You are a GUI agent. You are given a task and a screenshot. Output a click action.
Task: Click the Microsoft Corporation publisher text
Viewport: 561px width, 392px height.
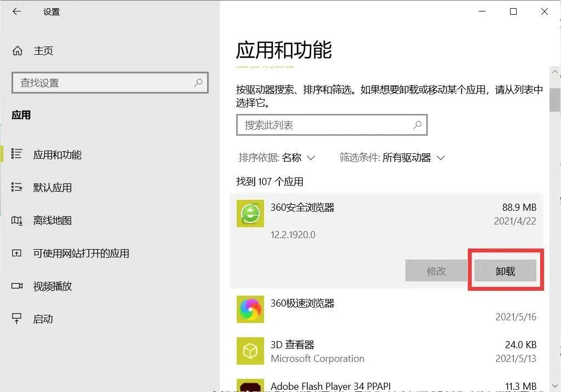point(317,359)
